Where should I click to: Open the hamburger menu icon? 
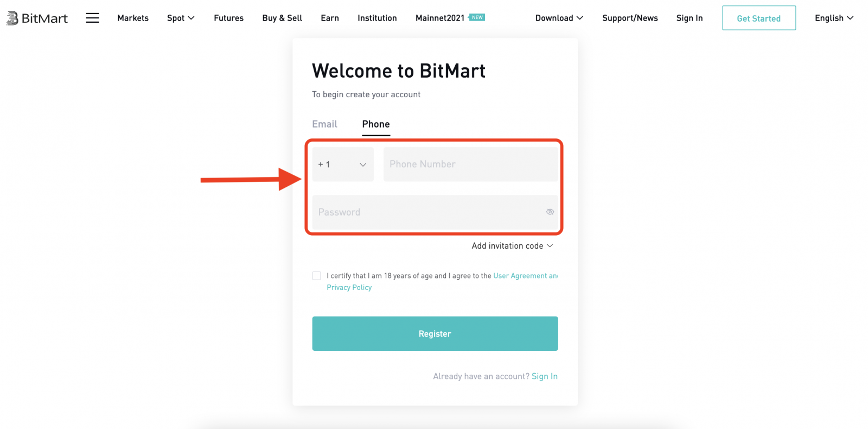pyautogui.click(x=92, y=17)
